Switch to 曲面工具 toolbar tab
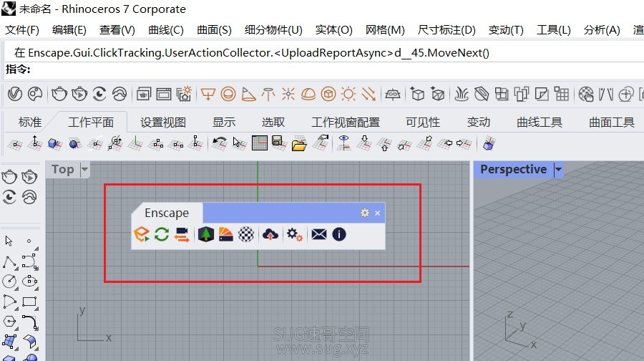This screenshot has width=644, height=361. (612, 122)
